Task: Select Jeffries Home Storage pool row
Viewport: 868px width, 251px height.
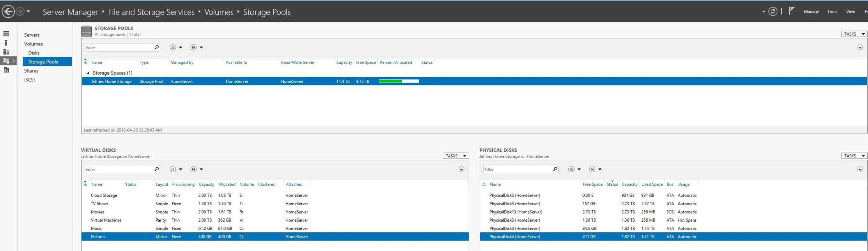Action: point(474,81)
